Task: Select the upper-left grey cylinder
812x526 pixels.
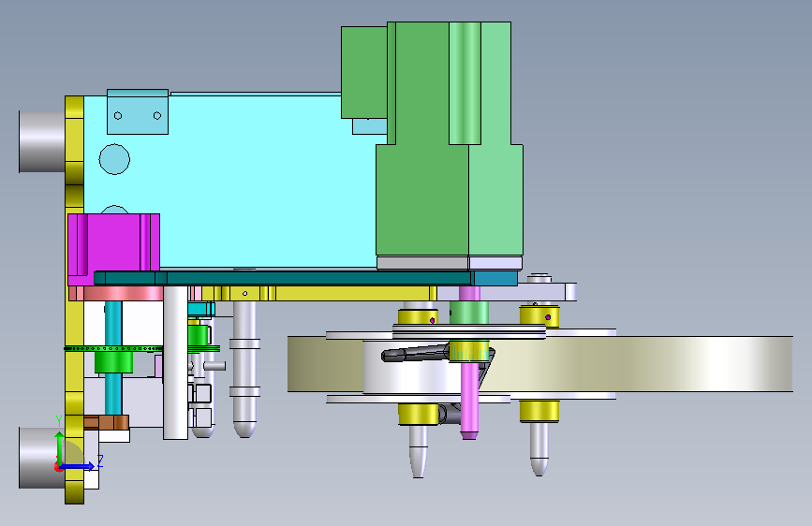Action: (x=42, y=141)
